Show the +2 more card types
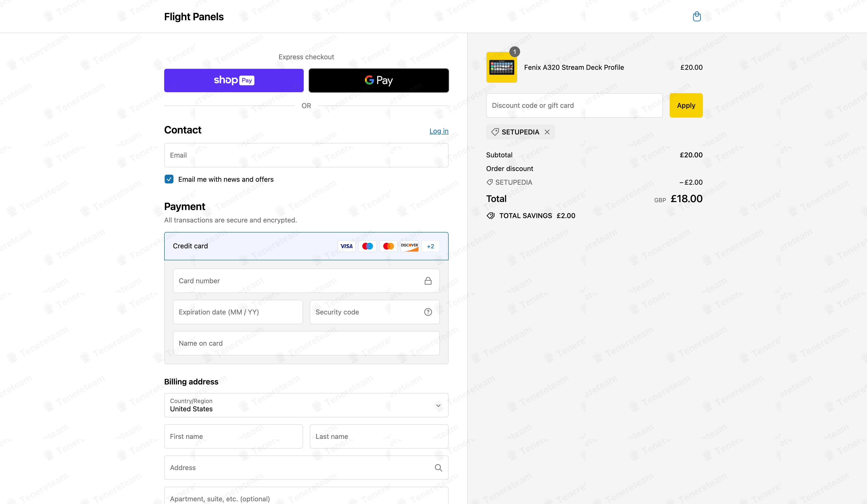Screen dimensions: 867x504 430,246
